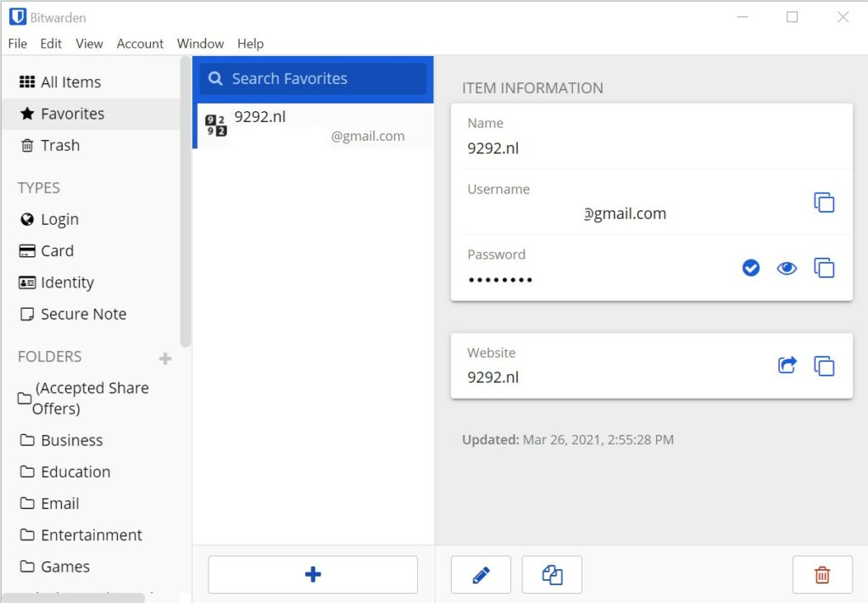This screenshot has width=868, height=603.
Task: Click the search magnifier icon
Action: [215, 79]
